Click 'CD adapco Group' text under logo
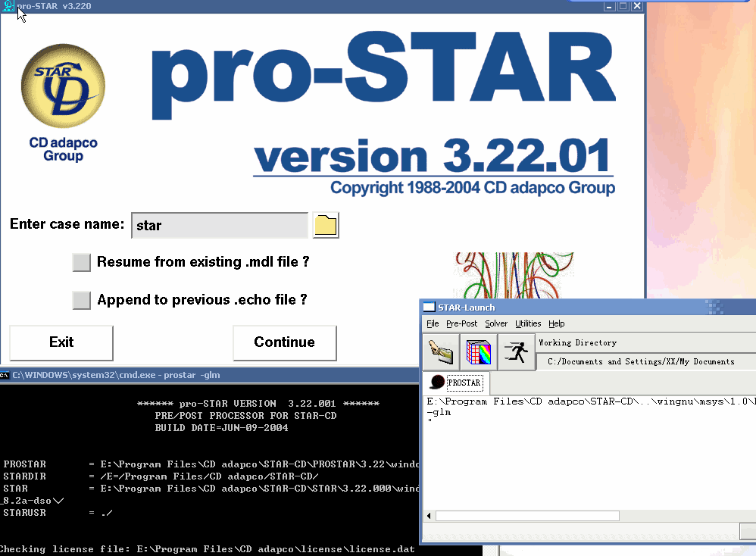Viewport: 756px width, 556px height. tap(63, 149)
